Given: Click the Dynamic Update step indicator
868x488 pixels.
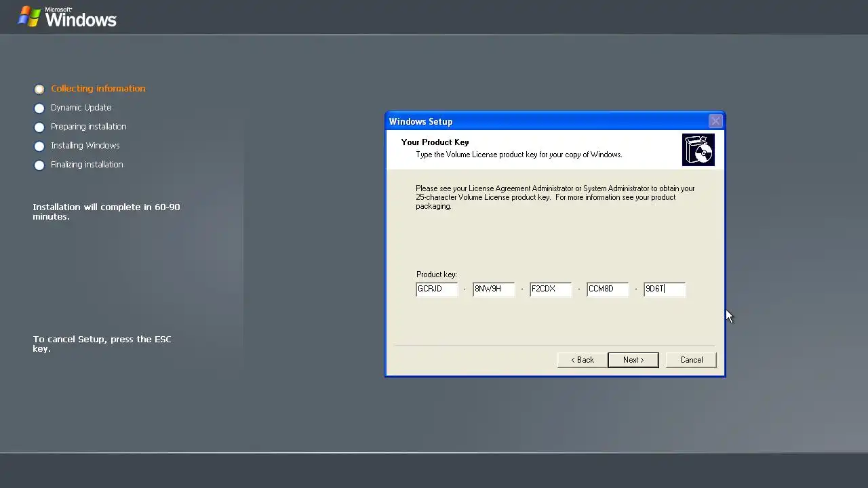Looking at the screenshot, I should (39, 108).
